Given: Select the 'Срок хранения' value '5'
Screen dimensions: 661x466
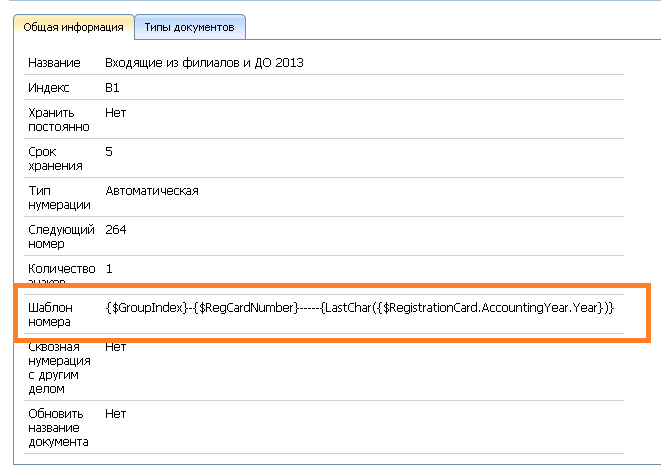Looking at the screenshot, I should pos(109,152).
